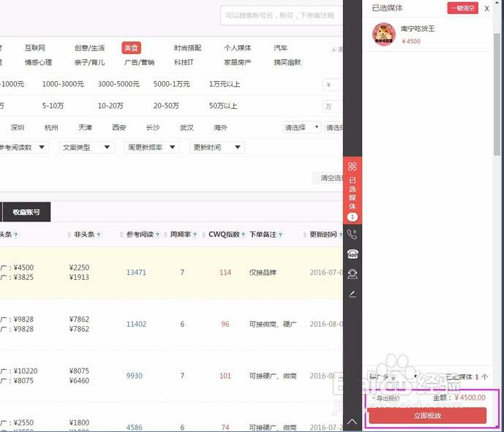The image size is (504, 432).
Task: Filter by city 西安
Action: click(x=119, y=127)
